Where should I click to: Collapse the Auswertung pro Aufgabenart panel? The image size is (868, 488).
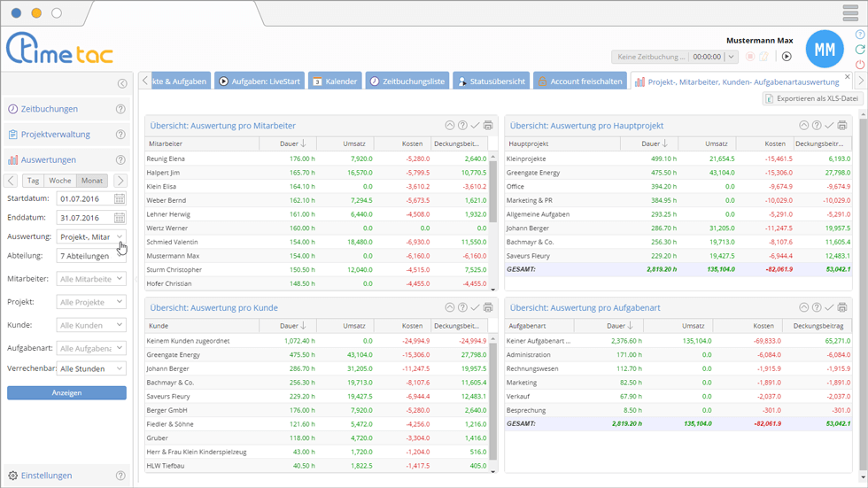804,307
